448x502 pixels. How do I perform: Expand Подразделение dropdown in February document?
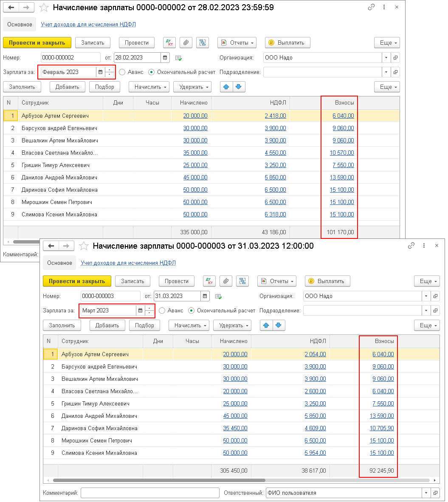tap(386, 72)
